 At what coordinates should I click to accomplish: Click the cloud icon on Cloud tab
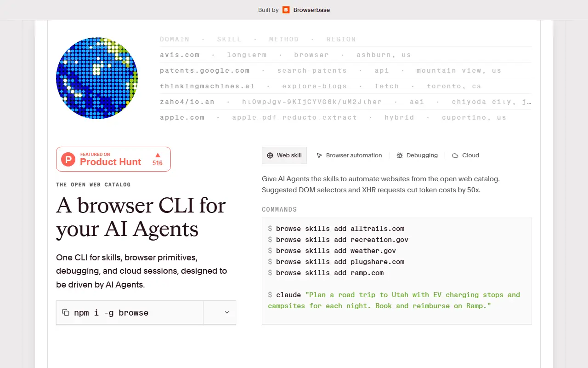click(x=455, y=155)
